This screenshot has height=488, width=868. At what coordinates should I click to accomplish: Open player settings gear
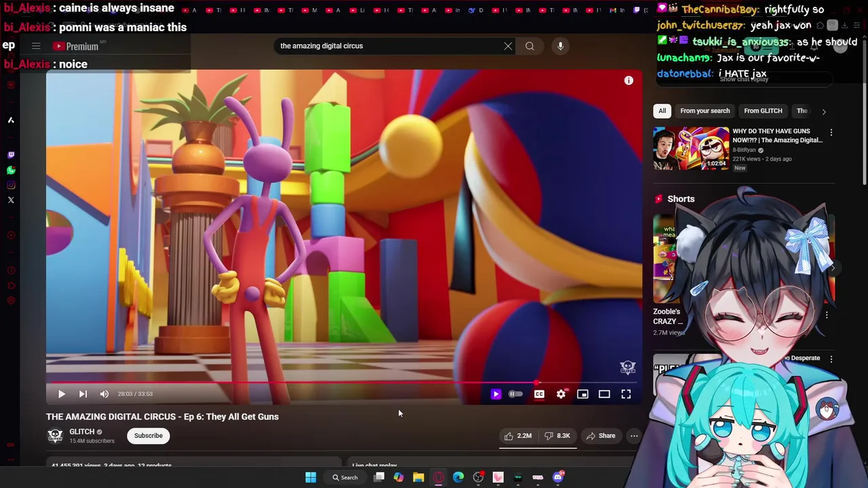point(561,394)
